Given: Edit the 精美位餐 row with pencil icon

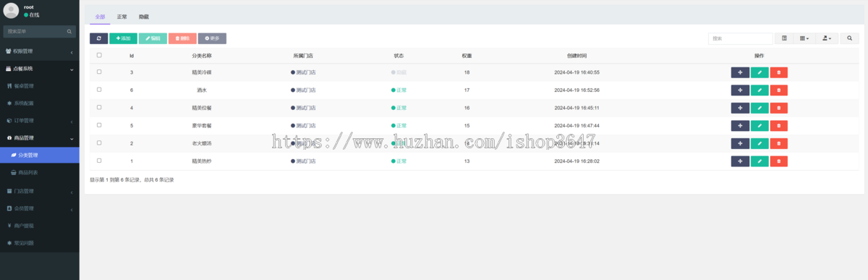Looking at the screenshot, I should point(759,108).
